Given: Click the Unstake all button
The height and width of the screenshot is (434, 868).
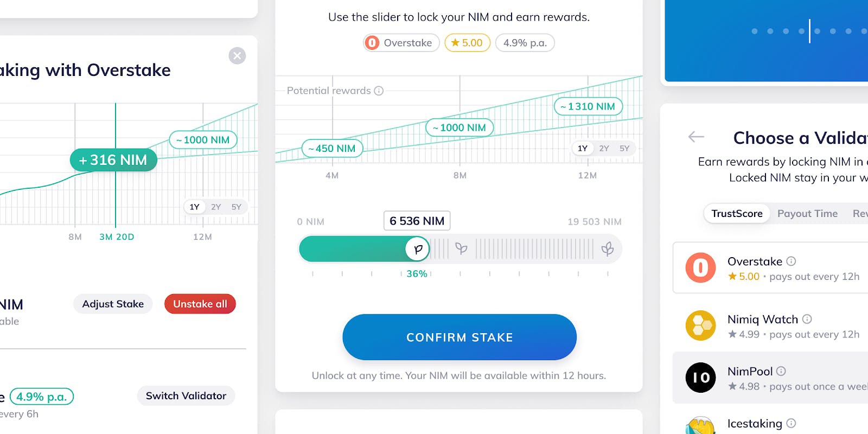Looking at the screenshot, I should click(x=200, y=304).
